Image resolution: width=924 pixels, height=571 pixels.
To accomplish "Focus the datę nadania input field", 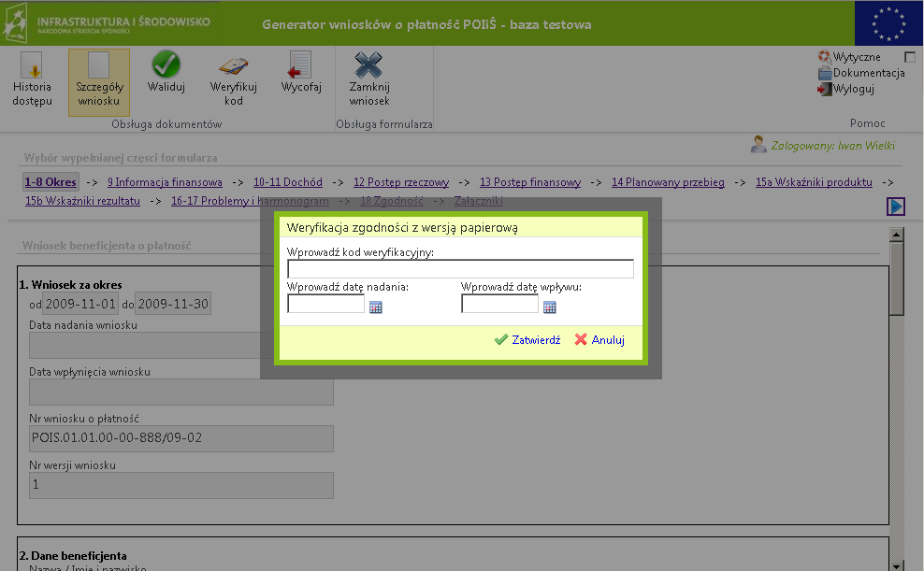I will [325, 304].
